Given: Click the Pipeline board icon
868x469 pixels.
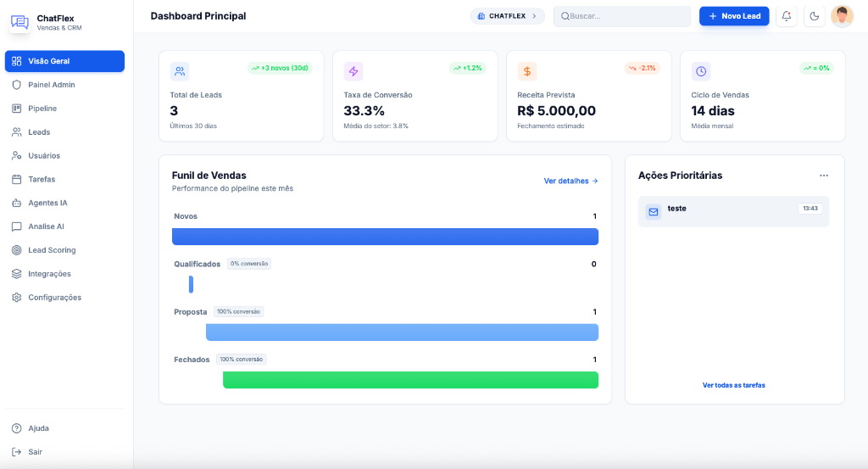Looking at the screenshot, I should tap(17, 109).
